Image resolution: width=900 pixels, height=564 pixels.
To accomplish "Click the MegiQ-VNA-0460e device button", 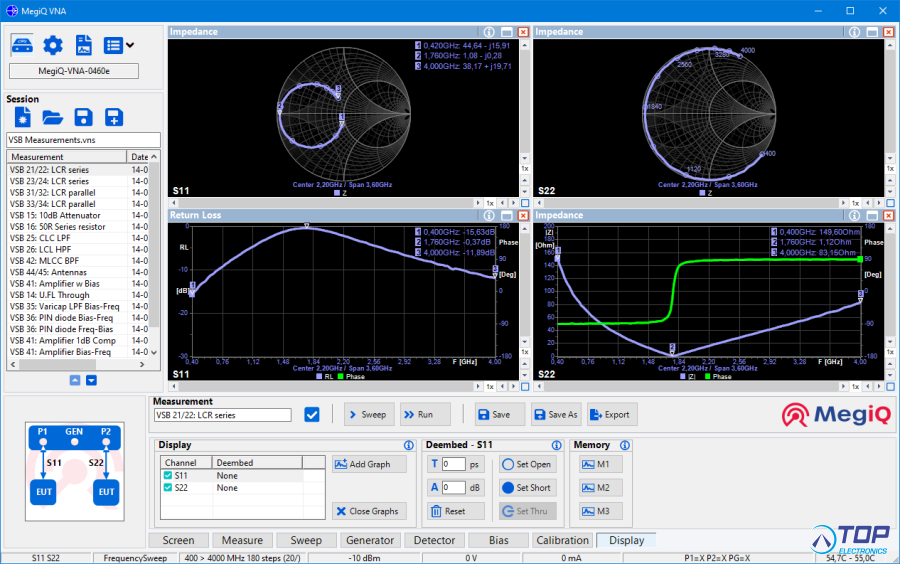I will [74, 71].
